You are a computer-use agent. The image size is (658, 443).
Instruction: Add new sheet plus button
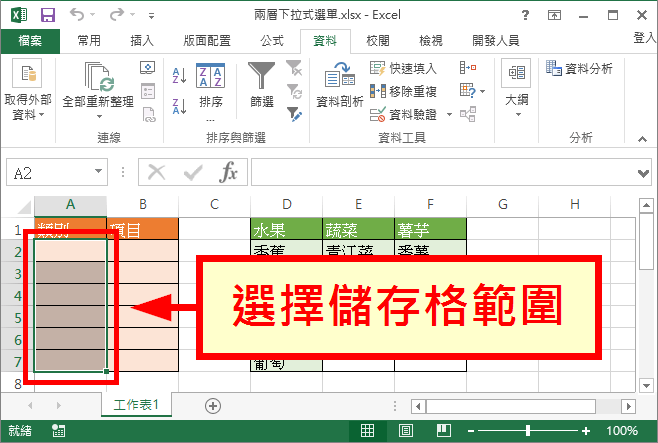[213, 406]
